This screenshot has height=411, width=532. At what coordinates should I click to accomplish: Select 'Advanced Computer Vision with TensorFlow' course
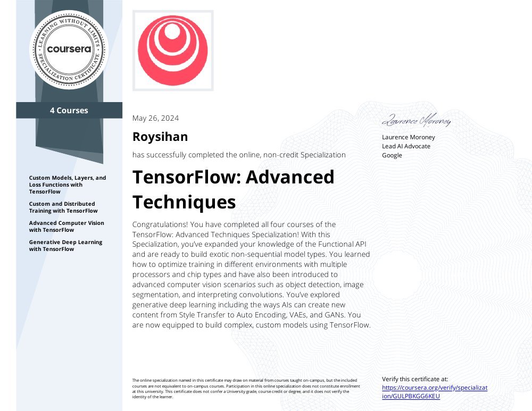[x=66, y=226]
